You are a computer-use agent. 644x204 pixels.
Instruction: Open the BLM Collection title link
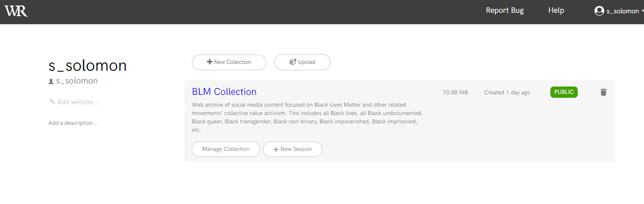click(x=224, y=92)
